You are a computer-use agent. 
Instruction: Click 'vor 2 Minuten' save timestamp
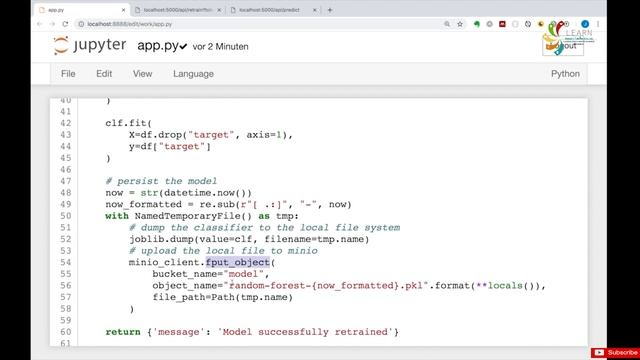pyautogui.click(x=220, y=47)
